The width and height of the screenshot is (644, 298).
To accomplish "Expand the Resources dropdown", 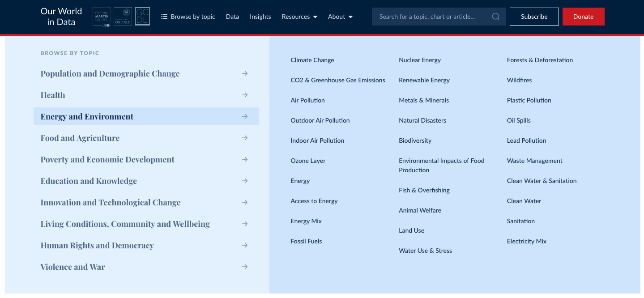I will [299, 17].
